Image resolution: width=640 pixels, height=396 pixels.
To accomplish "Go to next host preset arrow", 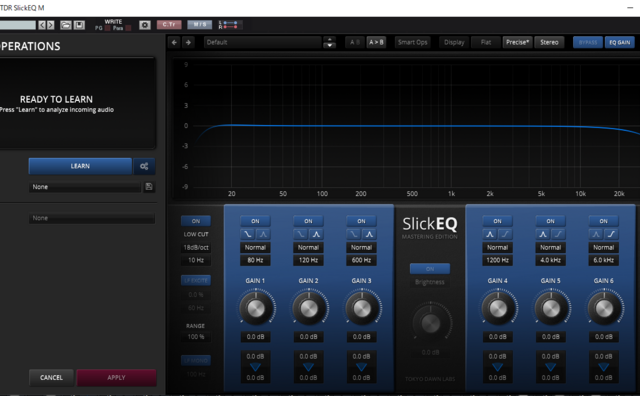I will (51, 25).
